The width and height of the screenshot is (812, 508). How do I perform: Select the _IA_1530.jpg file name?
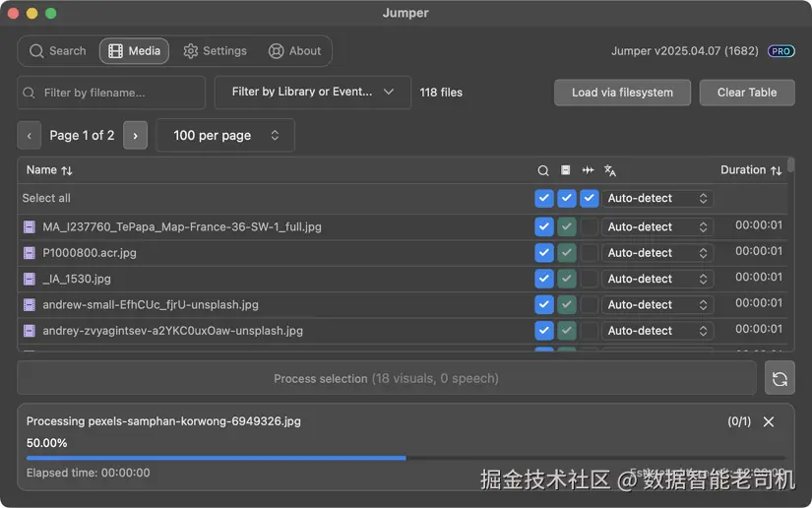click(77, 279)
